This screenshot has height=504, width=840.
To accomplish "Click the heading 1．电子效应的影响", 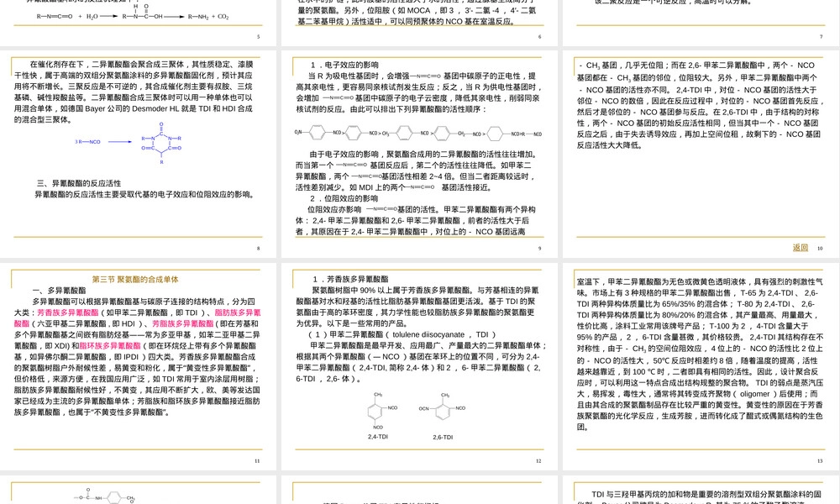I will click(x=344, y=65).
